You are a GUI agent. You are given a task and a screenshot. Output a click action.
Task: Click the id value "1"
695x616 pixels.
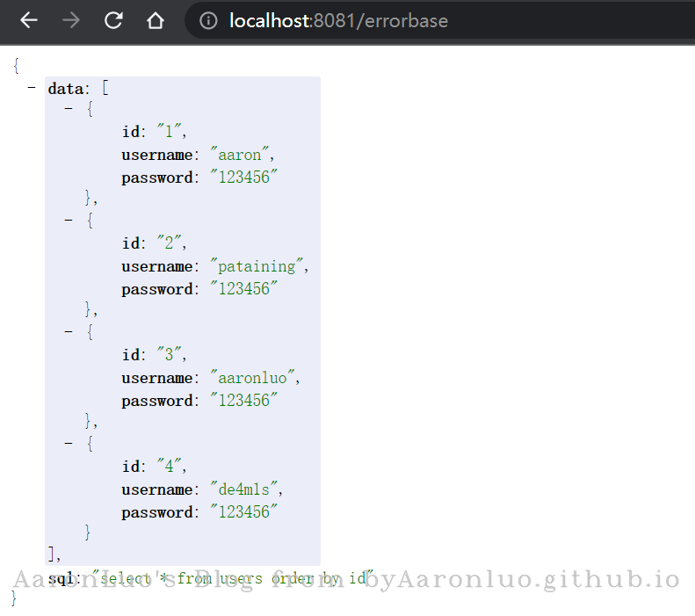tap(170, 133)
